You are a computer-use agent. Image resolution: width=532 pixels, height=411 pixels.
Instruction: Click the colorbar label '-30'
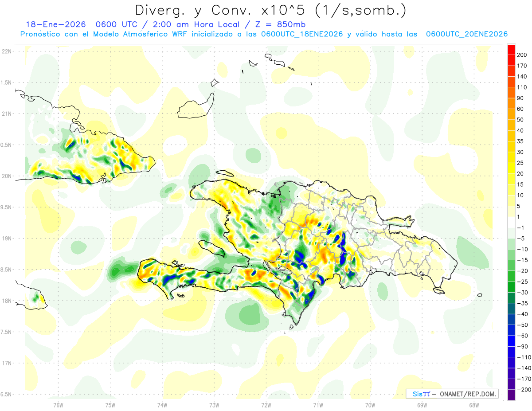[x=524, y=293]
